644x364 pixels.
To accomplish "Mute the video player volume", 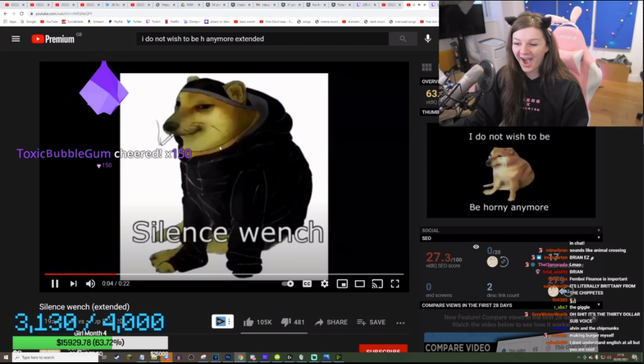I will 90,283.
